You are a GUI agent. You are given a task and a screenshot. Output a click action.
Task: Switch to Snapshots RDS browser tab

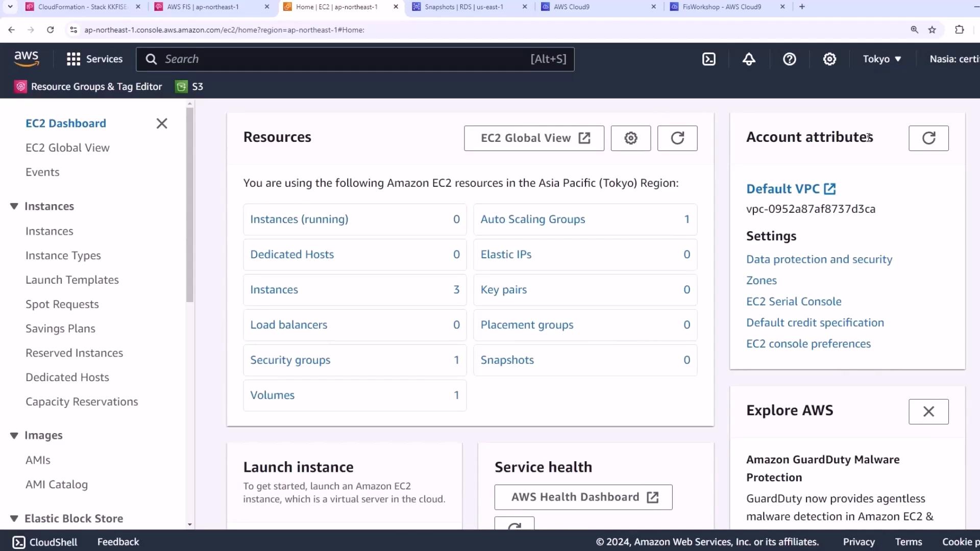point(470,7)
